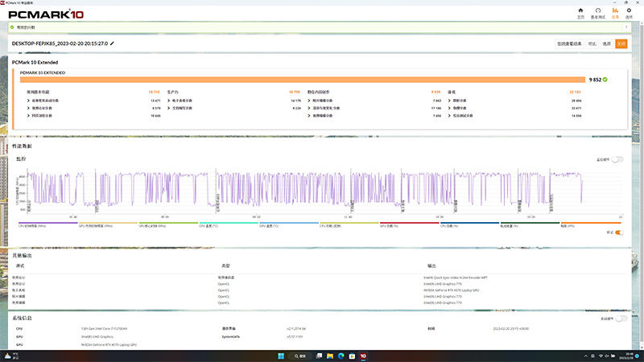
Task: Toggle CPU power consumption legend
Action: pyautogui.click(x=349, y=224)
